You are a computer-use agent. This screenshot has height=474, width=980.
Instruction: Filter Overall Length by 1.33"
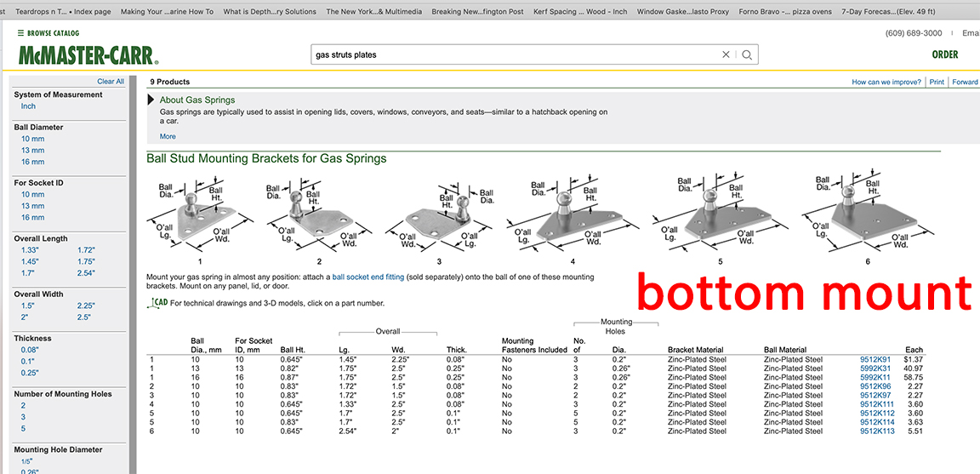point(30,250)
